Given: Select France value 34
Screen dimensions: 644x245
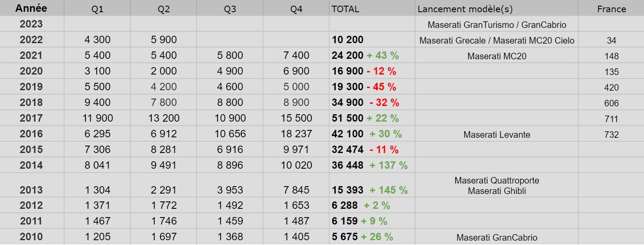Looking at the screenshot, I should [611, 41].
